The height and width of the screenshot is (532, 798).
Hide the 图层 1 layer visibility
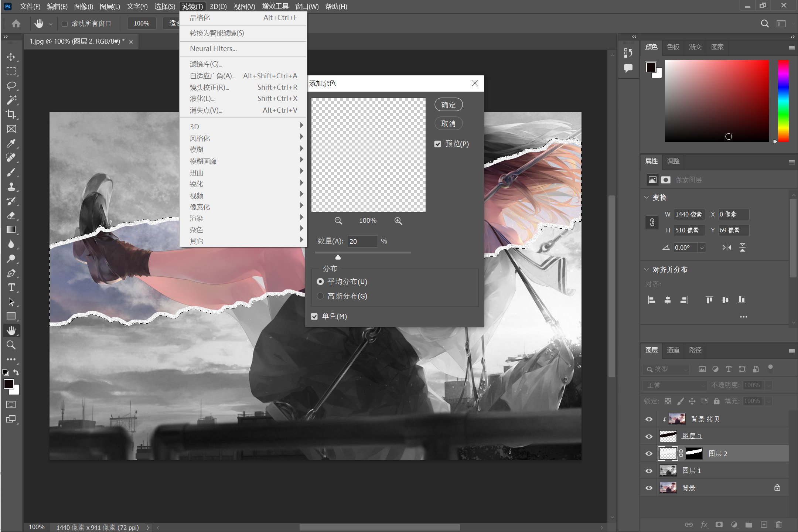click(x=649, y=471)
